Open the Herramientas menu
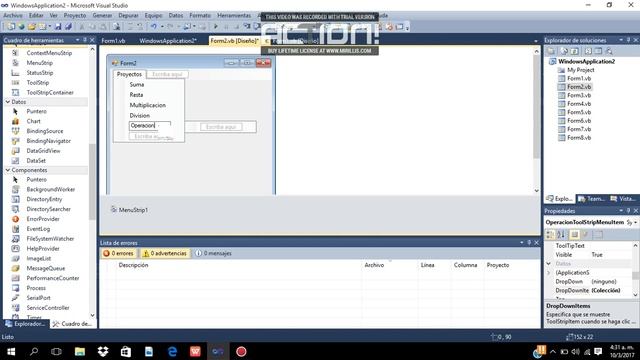The width and height of the screenshot is (640, 360). 234,16
